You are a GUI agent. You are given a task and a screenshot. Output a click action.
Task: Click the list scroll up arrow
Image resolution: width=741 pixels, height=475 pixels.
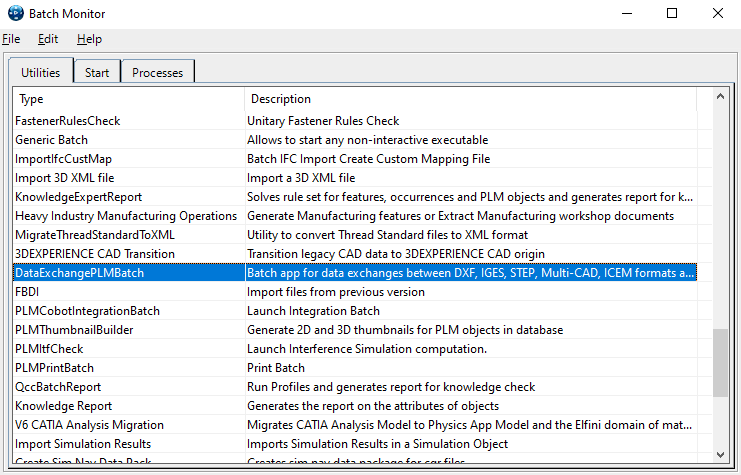pyautogui.click(x=720, y=97)
